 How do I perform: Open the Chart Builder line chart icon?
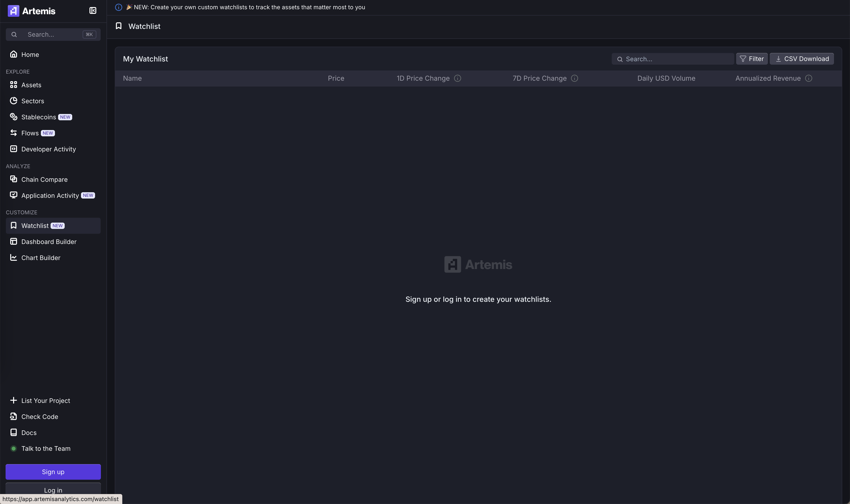point(14,257)
